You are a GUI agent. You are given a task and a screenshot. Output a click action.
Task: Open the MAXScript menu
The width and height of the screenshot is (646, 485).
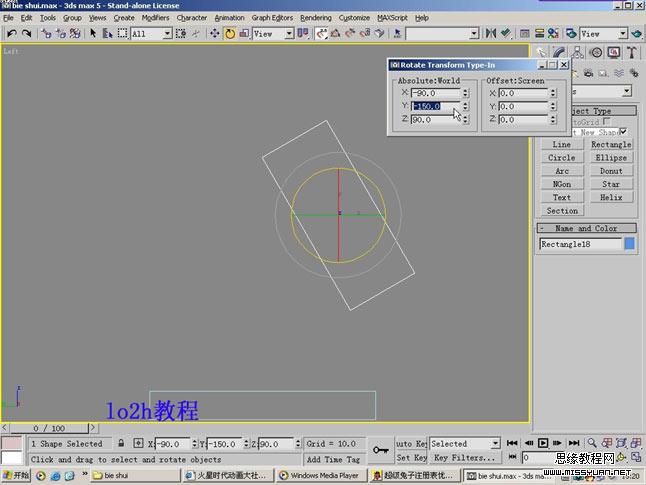click(x=392, y=18)
